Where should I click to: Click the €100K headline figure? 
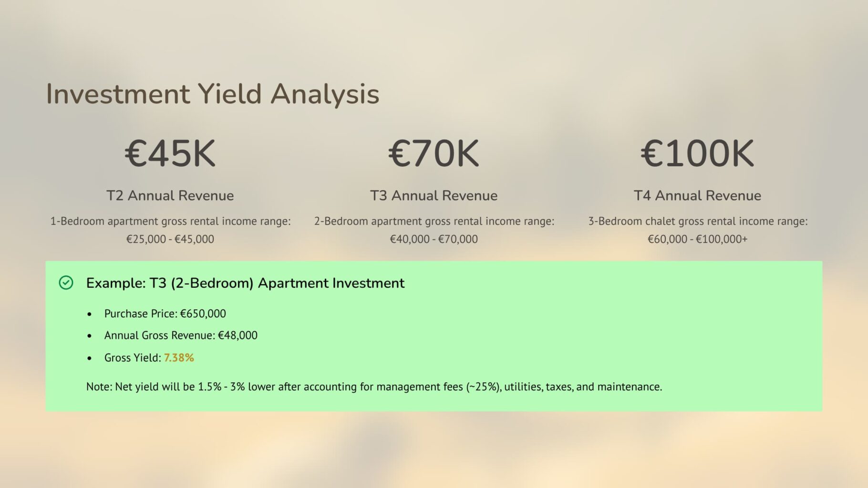(x=697, y=154)
